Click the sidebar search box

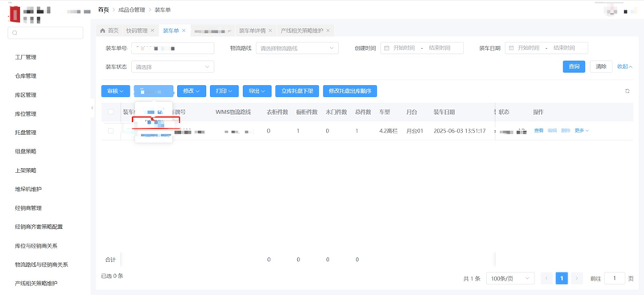46,33
